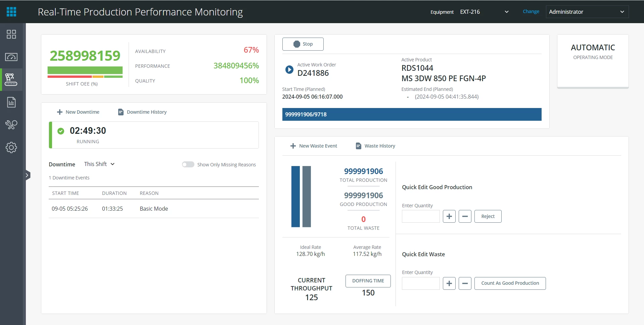Open the app launcher grid icon
Viewport: 644px width, 325px height.
click(11, 12)
